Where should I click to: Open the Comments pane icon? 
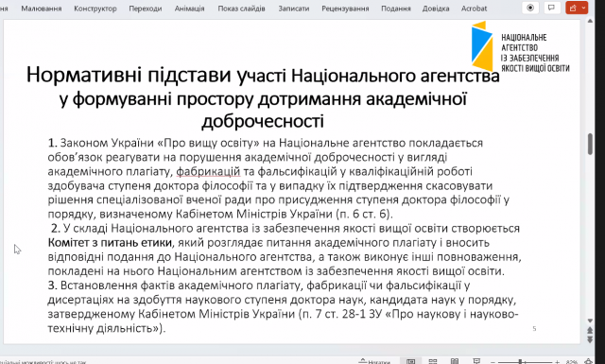pos(552,8)
